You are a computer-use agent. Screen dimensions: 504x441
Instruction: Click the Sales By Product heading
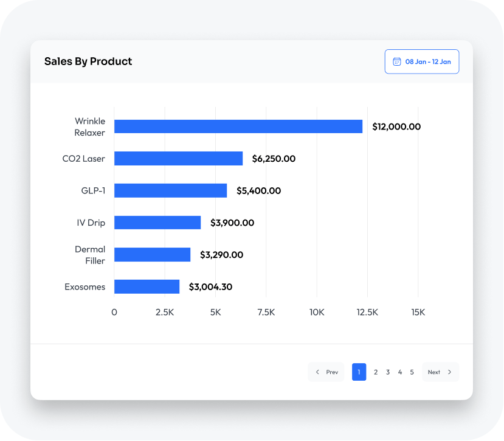click(x=88, y=61)
